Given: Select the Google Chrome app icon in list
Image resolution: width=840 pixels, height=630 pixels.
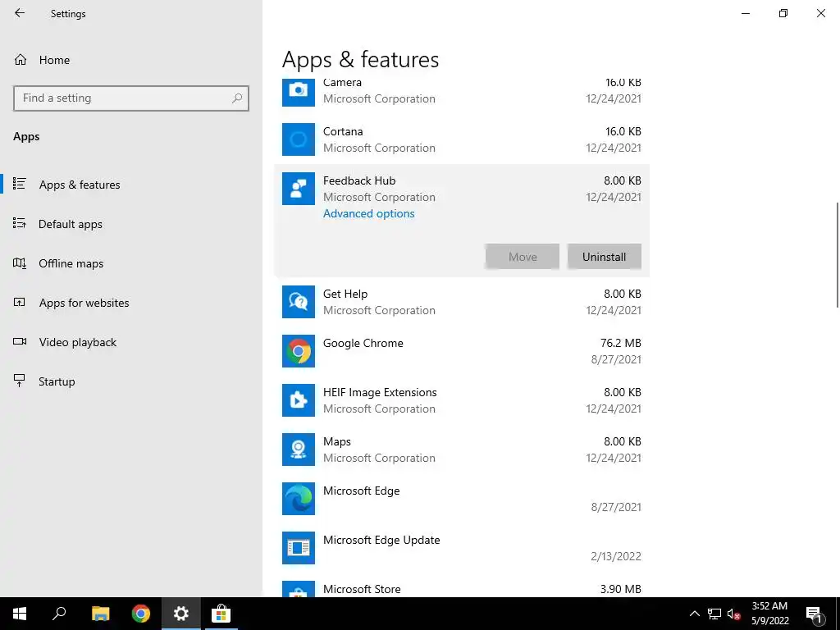Looking at the screenshot, I should click(x=299, y=351).
